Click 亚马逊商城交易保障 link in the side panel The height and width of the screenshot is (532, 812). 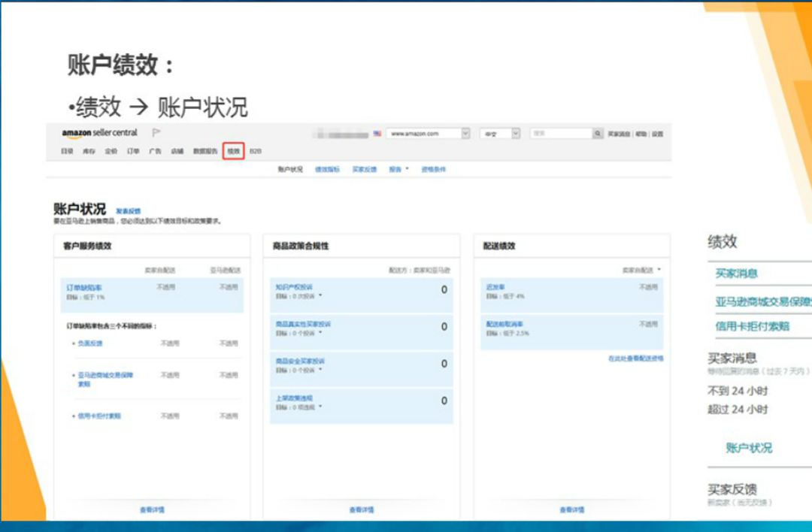pos(763,302)
